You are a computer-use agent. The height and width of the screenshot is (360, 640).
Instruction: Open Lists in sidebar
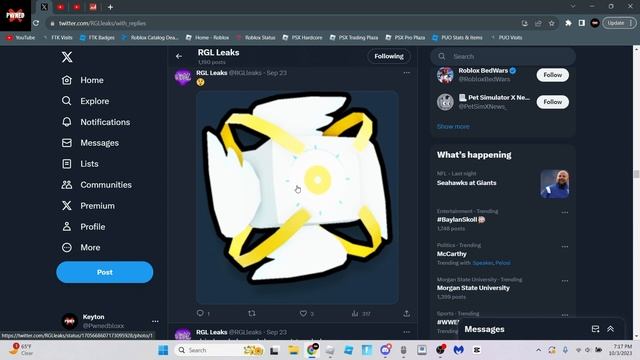tap(80, 164)
